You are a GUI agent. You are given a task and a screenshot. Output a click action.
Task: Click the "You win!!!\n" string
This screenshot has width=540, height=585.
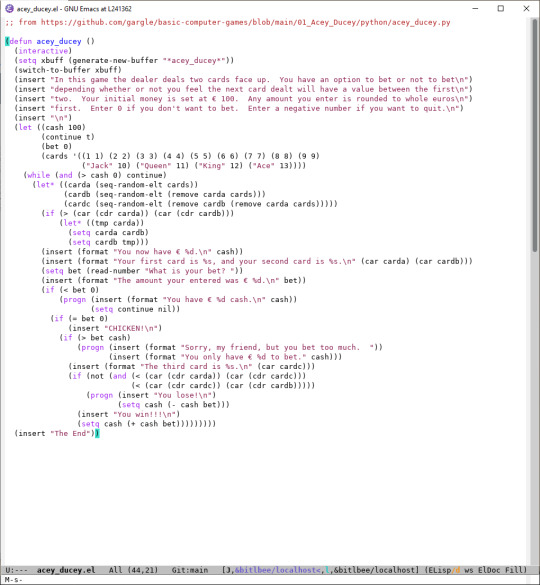click(144, 414)
